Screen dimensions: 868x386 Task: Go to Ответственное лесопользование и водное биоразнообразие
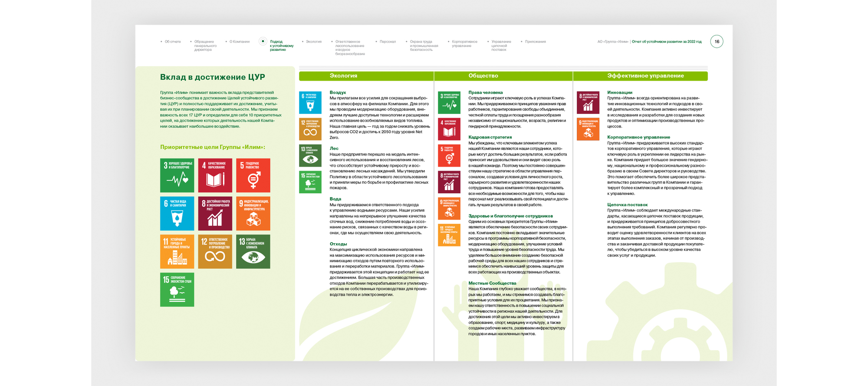tap(350, 48)
